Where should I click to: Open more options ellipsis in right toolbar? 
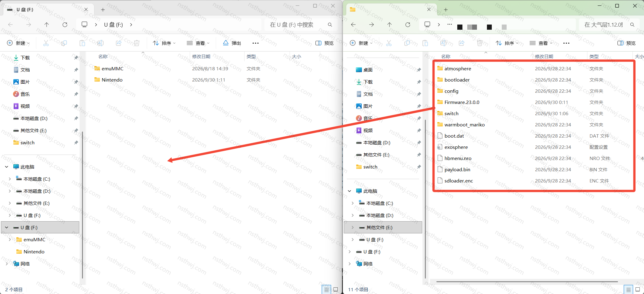pos(566,43)
